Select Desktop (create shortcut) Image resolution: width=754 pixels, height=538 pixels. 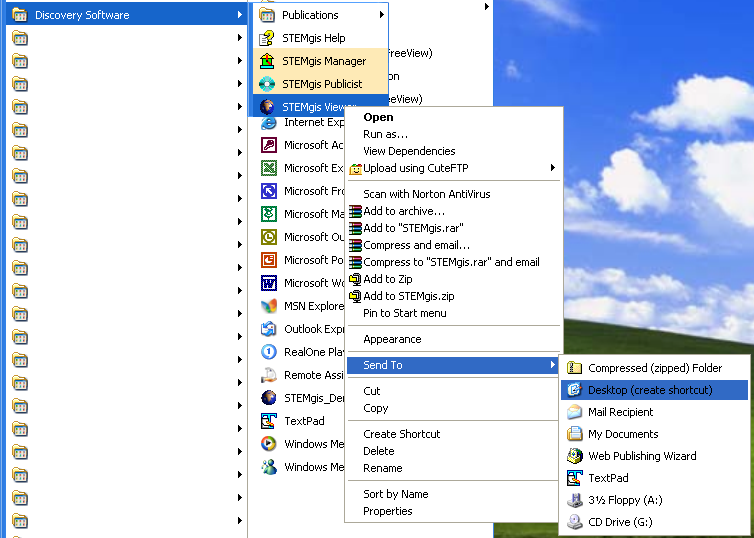point(654,390)
